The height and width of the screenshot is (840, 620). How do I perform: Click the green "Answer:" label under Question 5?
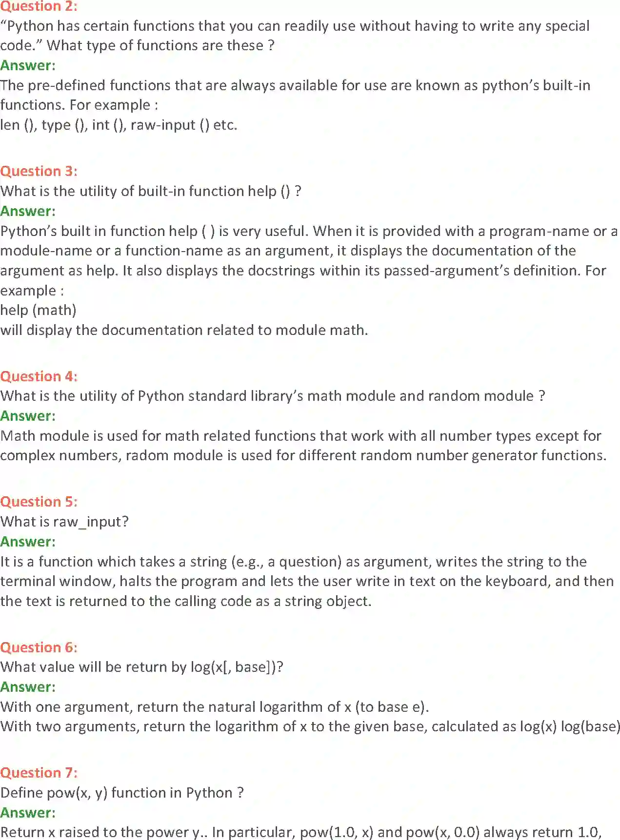tap(28, 542)
